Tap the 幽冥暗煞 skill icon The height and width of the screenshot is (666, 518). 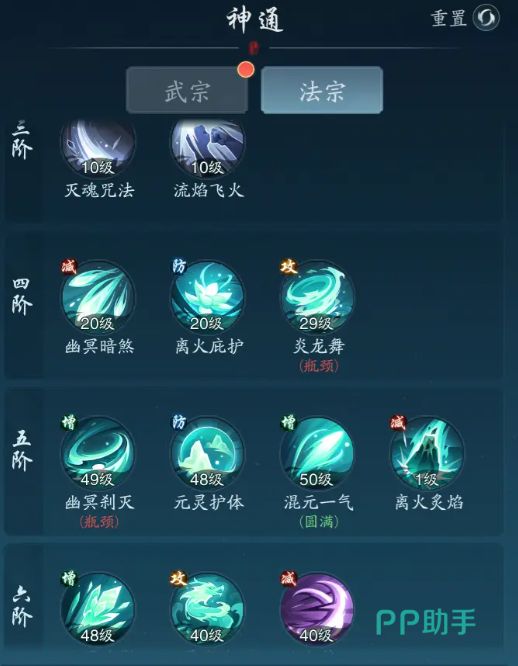[98, 298]
